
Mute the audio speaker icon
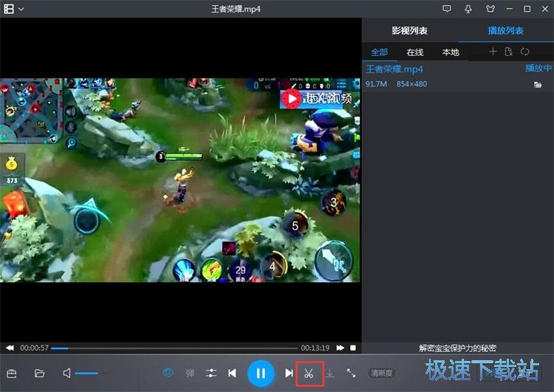pos(66,374)
